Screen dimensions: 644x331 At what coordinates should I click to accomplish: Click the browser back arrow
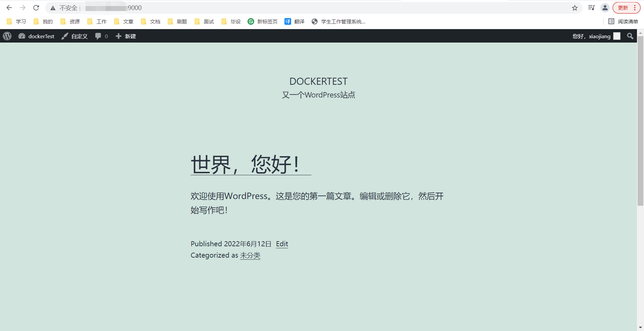pyautogui.click(x=9, y=8)
